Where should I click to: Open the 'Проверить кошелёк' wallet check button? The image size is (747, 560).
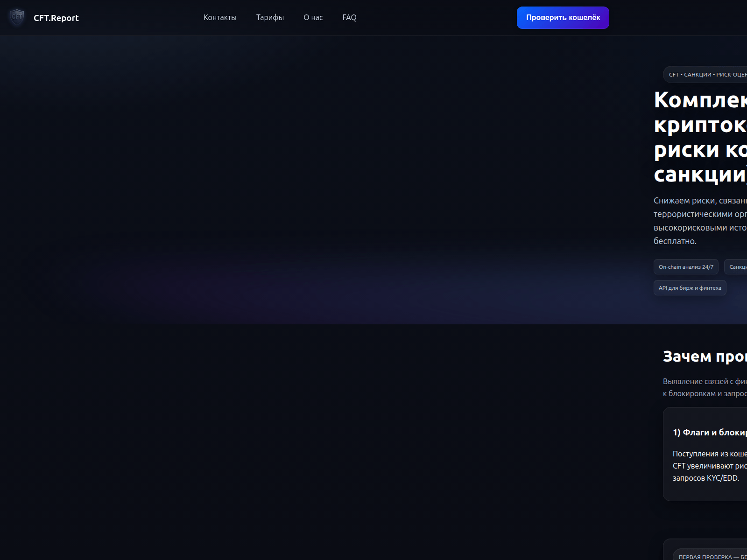coord(563,17)
